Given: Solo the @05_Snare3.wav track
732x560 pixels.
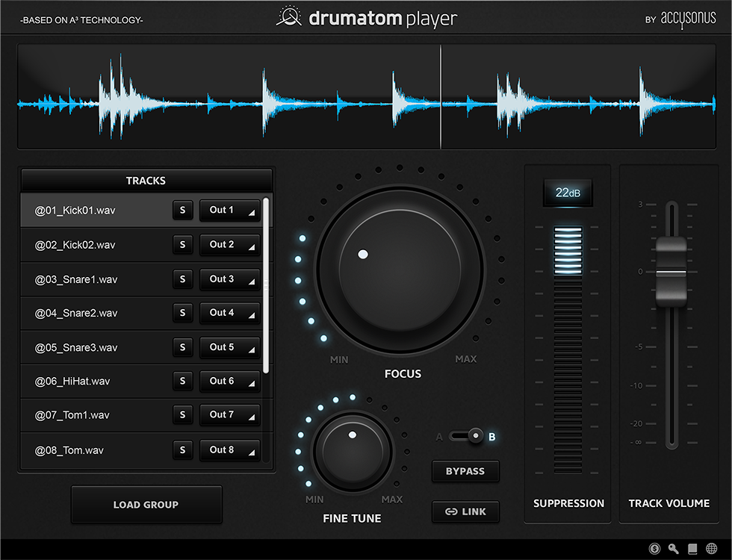Looking at the screenshot, I should (x=182, y=347).
